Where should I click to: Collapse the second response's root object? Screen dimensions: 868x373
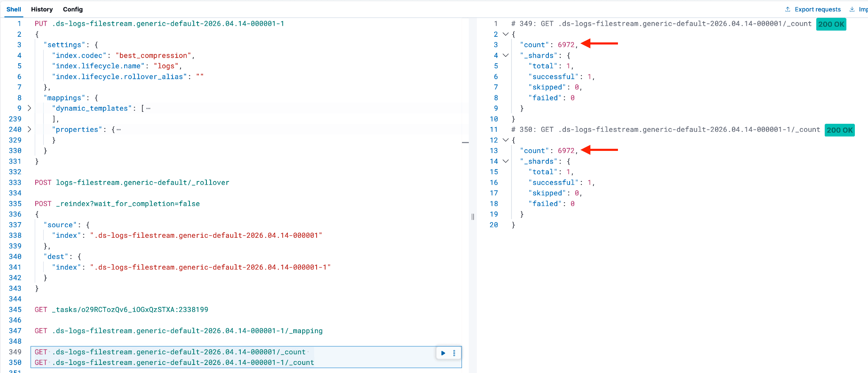pyautogui.click(x=505, y=140)
